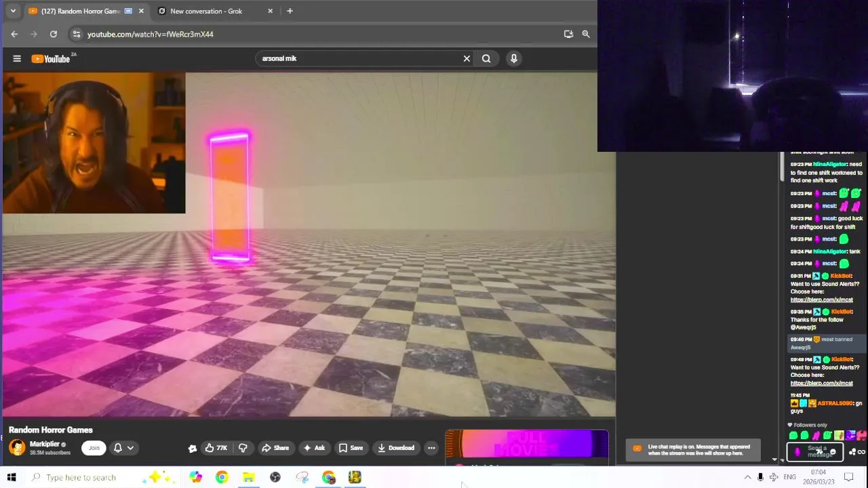Switch the ENG input language
Image resolution: width=868 pixels, height=488 pixels.
pos(789,477)
